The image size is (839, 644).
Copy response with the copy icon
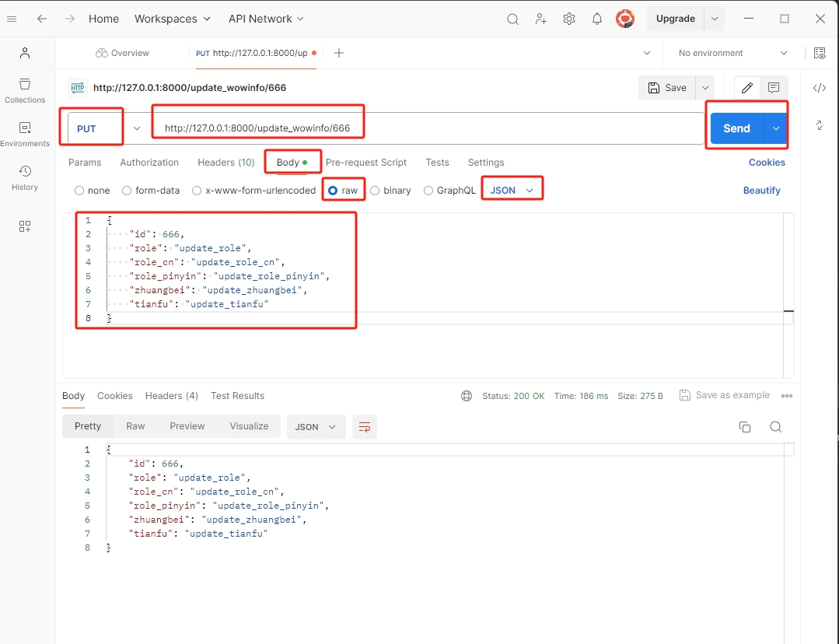tap(745, 427)
